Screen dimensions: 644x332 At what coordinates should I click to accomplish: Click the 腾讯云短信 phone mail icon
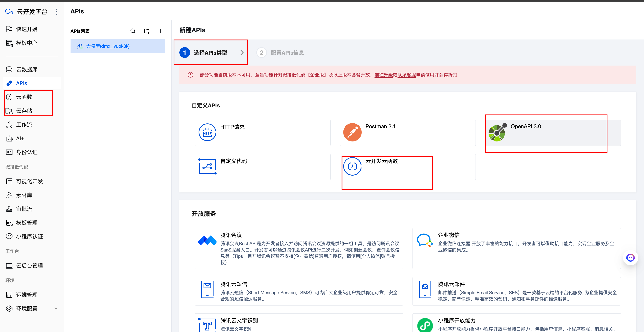pos(208,289)
